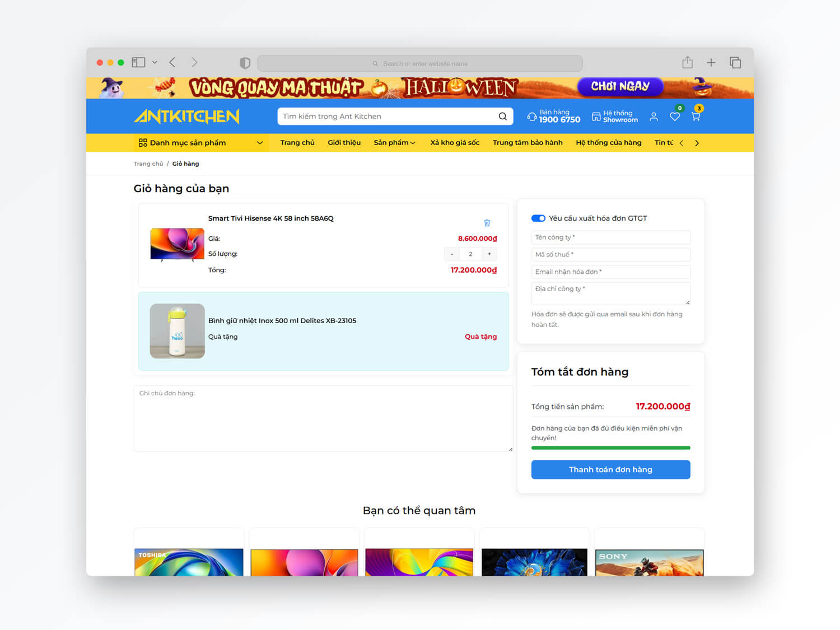This screenshot has height=630, width=840.
Task: Open the Hisense TV cart thumbnail
Action: [x=177, y=244]
